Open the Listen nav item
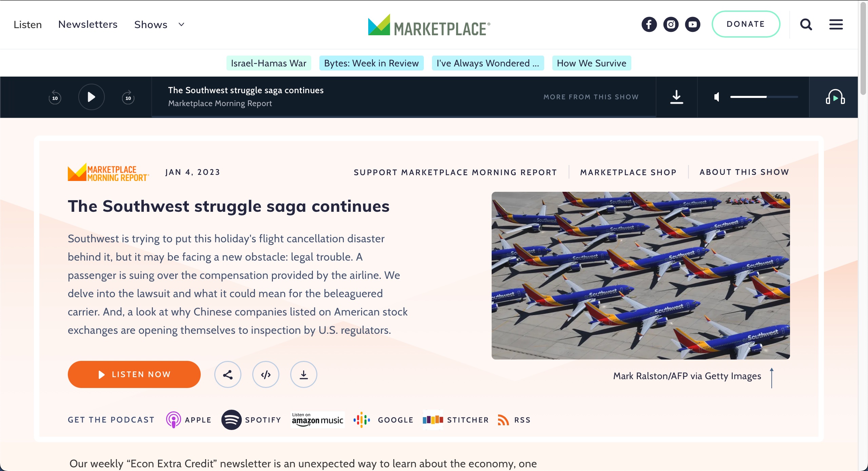The width and height of the screenshot is (868, 471). pos(28,24)
